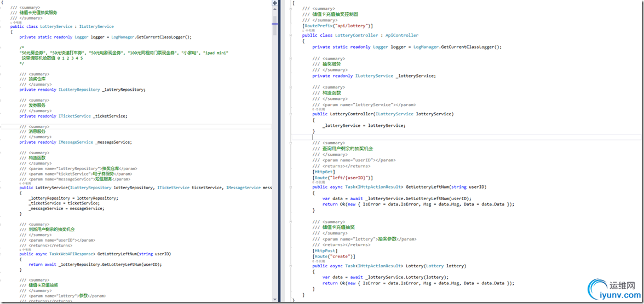Click the Route("create") attribute

pos(334,256)
